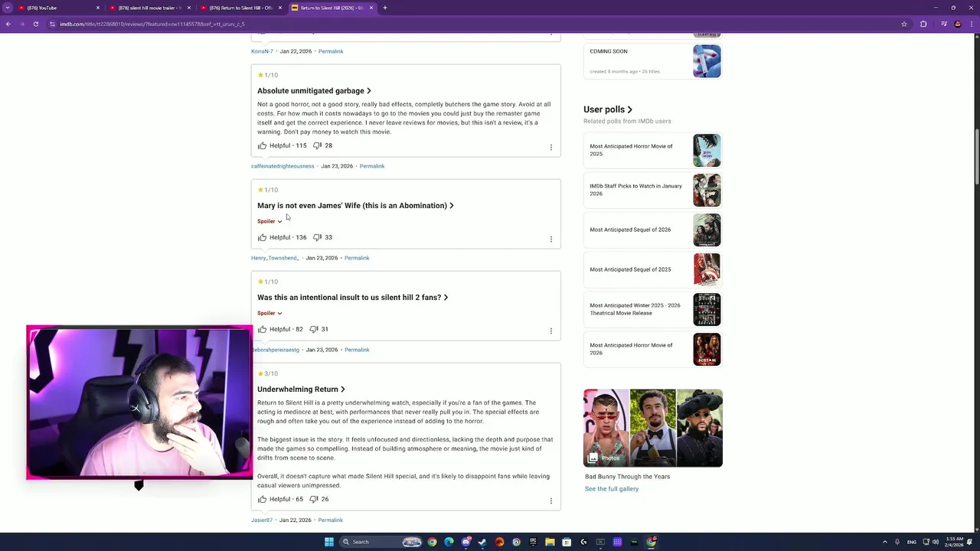Open 'Most Anticipated Horror Movie of 2025' poll
Image resolution: width=980 pixels, height=551 pixels.
[653, 151]
